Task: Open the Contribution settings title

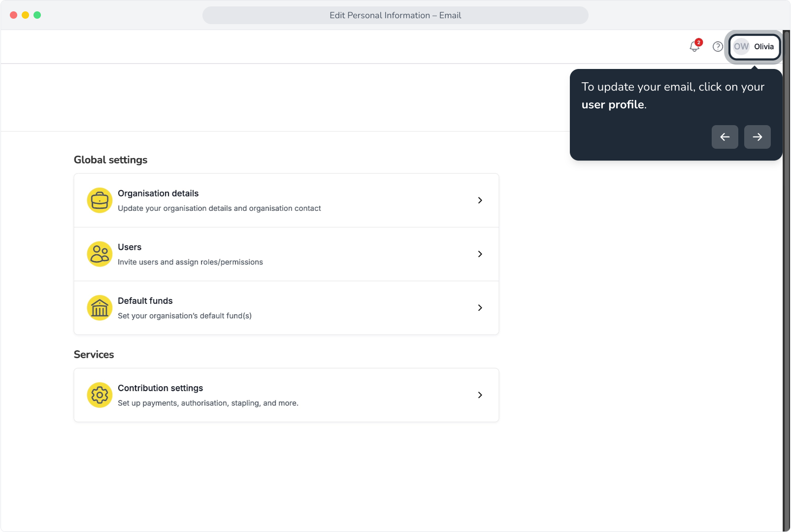Action: pos(160,388)
